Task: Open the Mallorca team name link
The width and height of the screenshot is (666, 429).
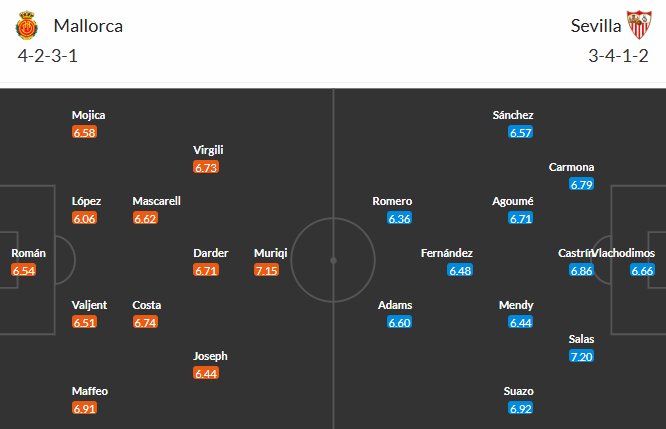Action: pyautogui.click(x=89, y=26)
